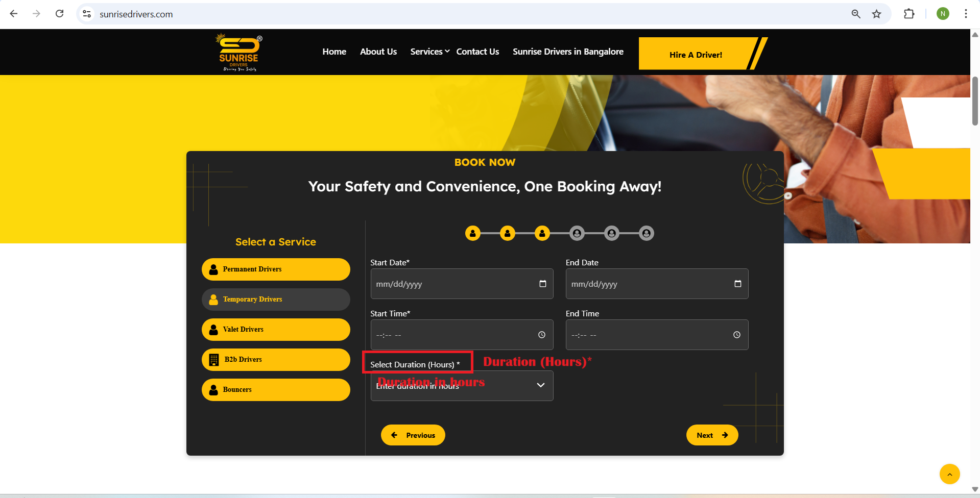Expand the Select Duration (Hours) dropdown
980x498 pixels.
pyautogui.click(x=462, y=386)
